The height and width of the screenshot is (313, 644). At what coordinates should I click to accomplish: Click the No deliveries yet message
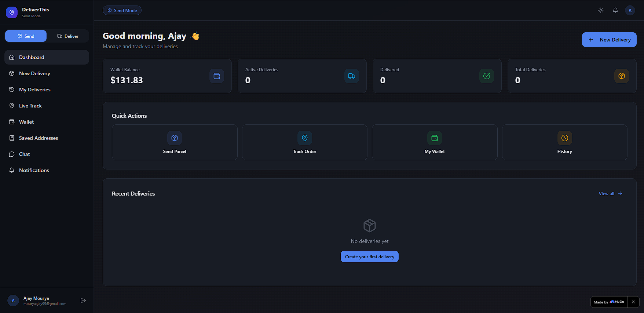(x=370, y=241)
